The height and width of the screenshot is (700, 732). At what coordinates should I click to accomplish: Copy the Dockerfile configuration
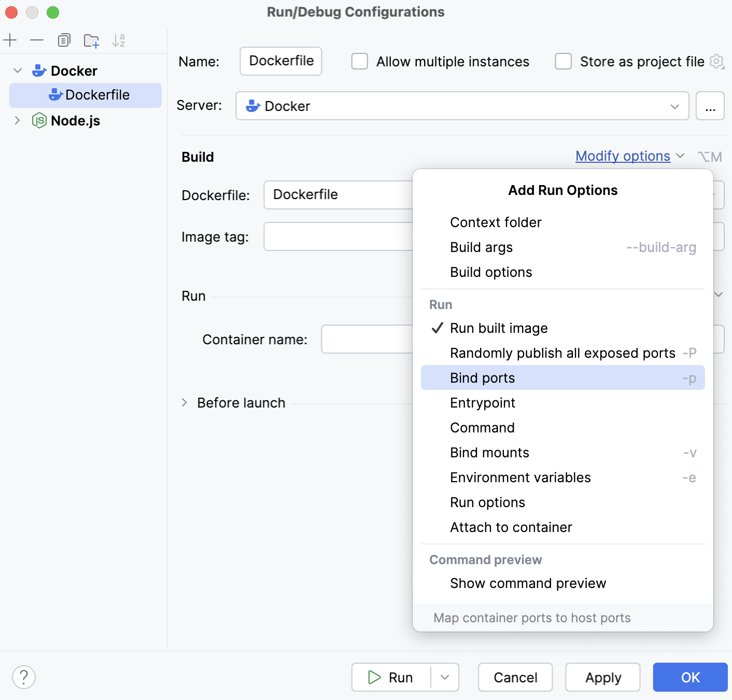[64, 40]
